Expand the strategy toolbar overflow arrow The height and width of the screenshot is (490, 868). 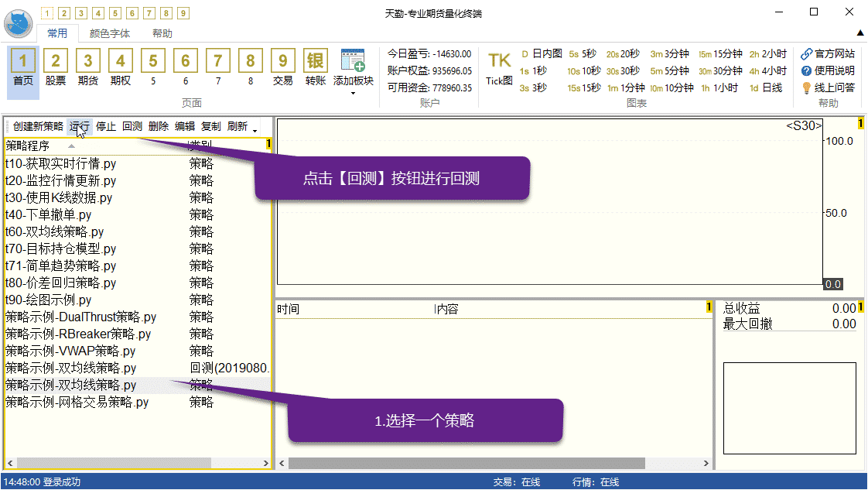255,130
